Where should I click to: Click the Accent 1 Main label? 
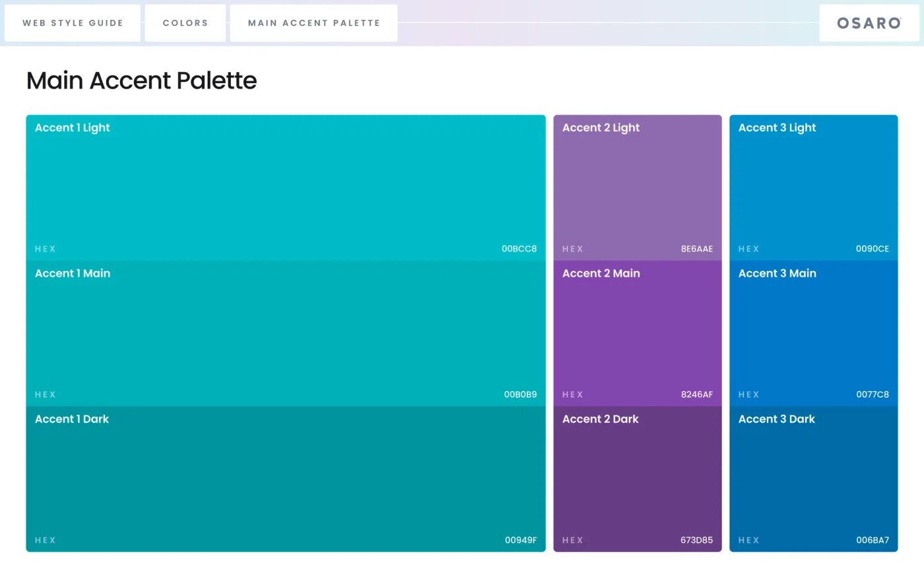tap(73, 273)
